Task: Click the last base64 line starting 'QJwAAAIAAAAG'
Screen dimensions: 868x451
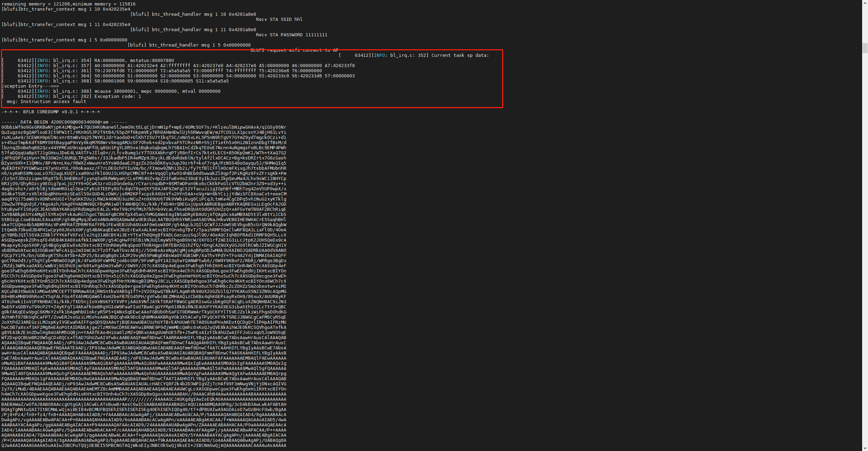Action: coord(144,446)
